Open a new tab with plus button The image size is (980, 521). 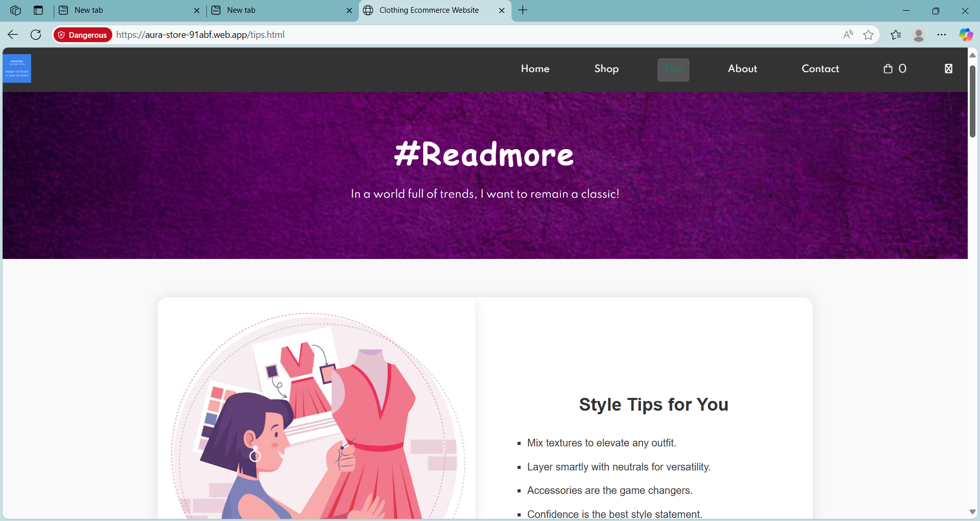pos(523,10)
